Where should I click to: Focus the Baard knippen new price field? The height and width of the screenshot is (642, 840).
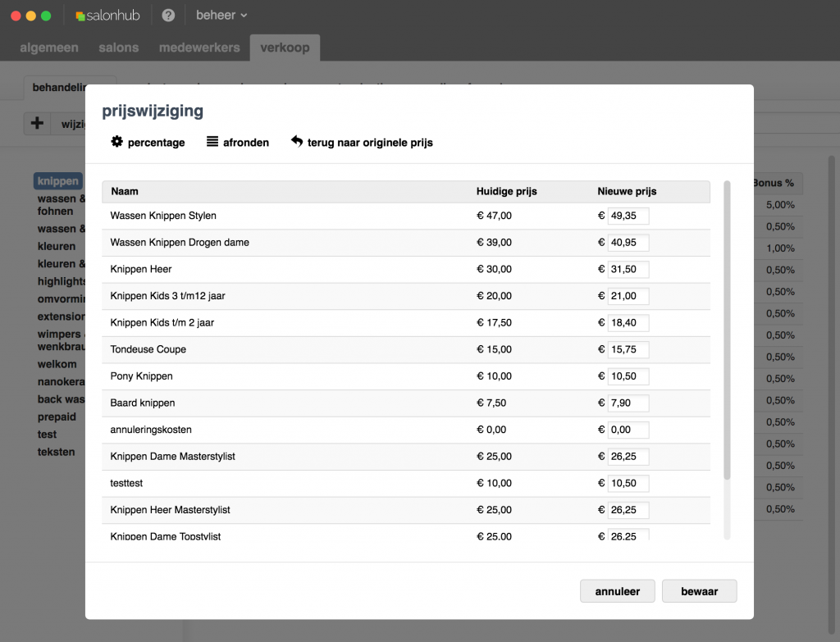(628, 403)
